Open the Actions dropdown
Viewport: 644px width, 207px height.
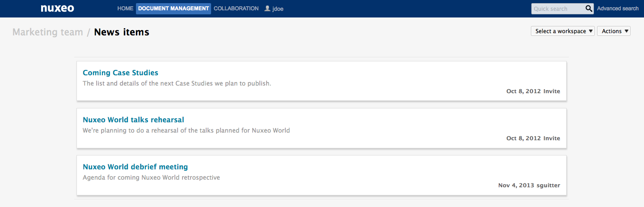coord(614,31)
